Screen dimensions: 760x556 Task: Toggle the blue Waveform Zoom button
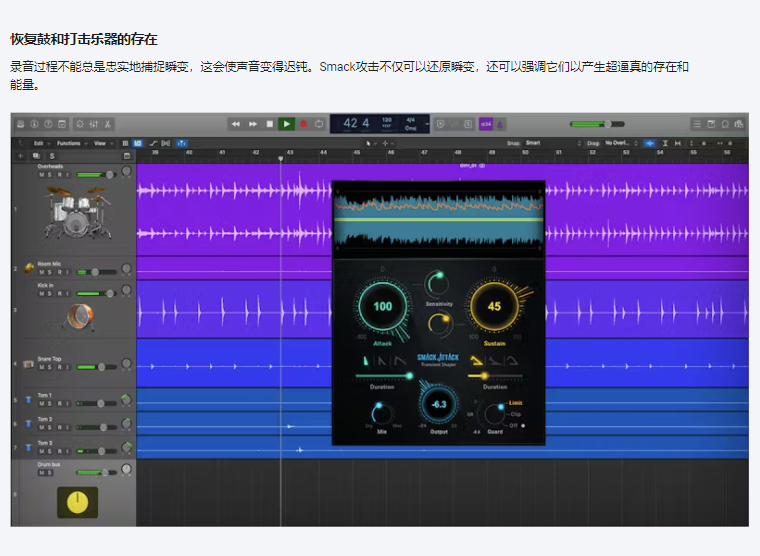(649, 143)
